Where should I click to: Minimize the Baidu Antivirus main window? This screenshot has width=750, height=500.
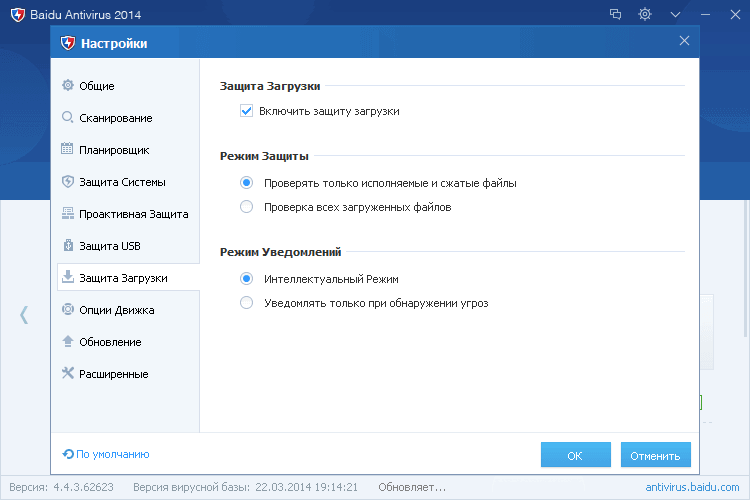click(x=705, y=14)
